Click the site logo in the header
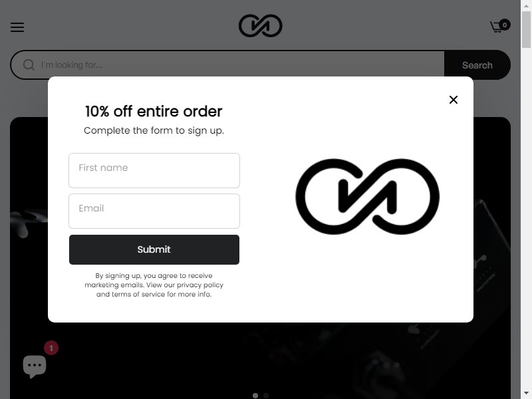 [260, 26]
